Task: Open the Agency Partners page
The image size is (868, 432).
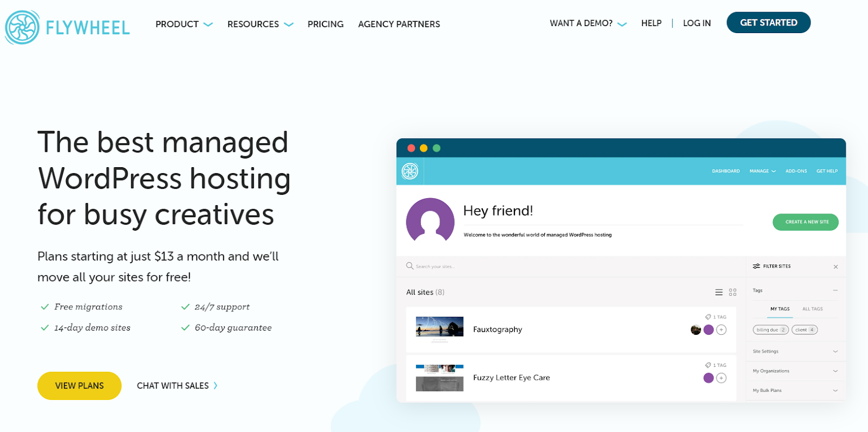Action: click(399, 24)
